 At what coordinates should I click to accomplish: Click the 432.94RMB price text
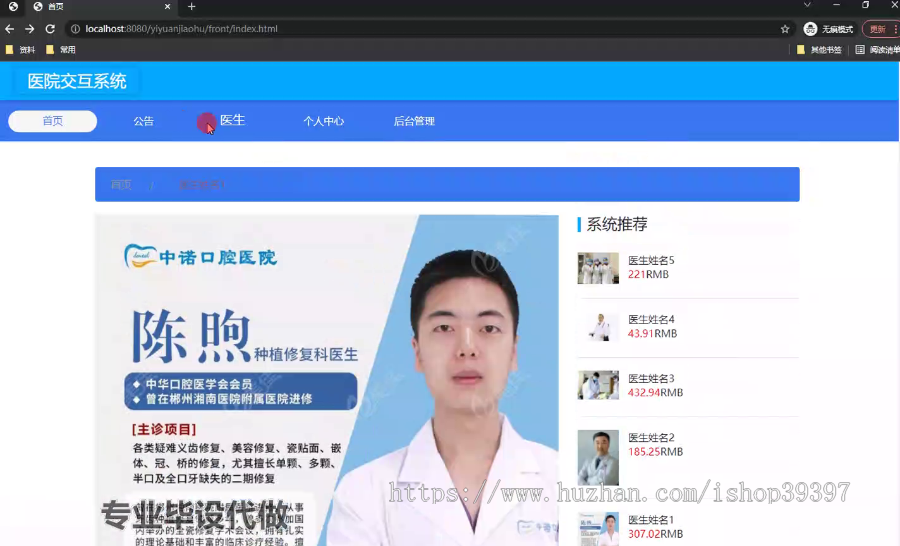point(655,393)
